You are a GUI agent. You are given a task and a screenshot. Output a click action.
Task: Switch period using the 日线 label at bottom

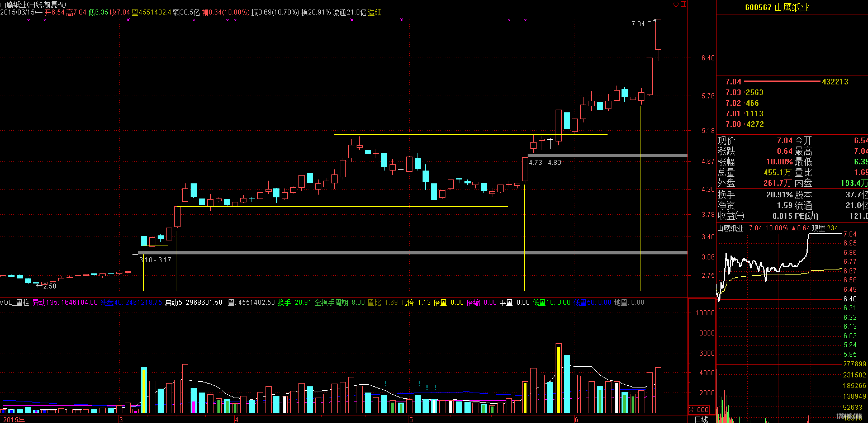[x=701, y=419]
